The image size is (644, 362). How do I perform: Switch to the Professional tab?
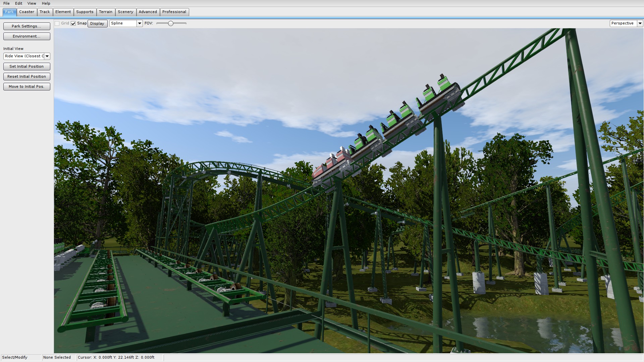point(174,12)
